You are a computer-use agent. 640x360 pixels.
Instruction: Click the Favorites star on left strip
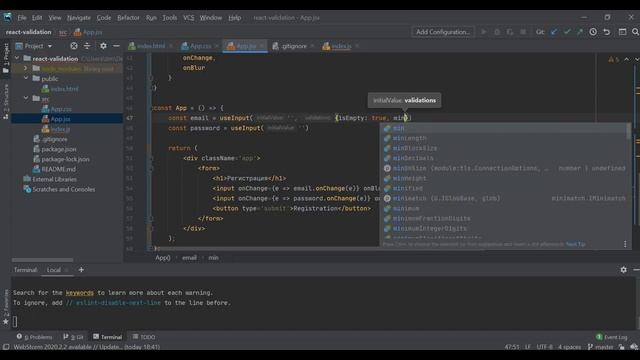point(6,322)
